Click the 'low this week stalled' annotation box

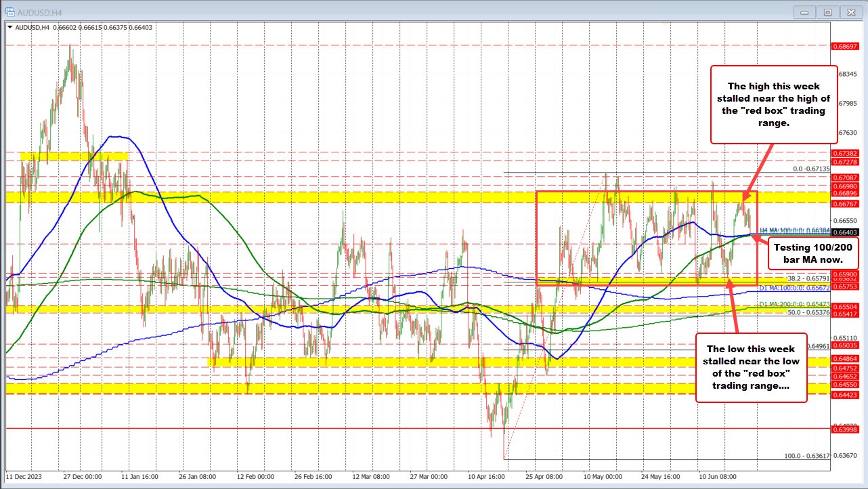751,367
